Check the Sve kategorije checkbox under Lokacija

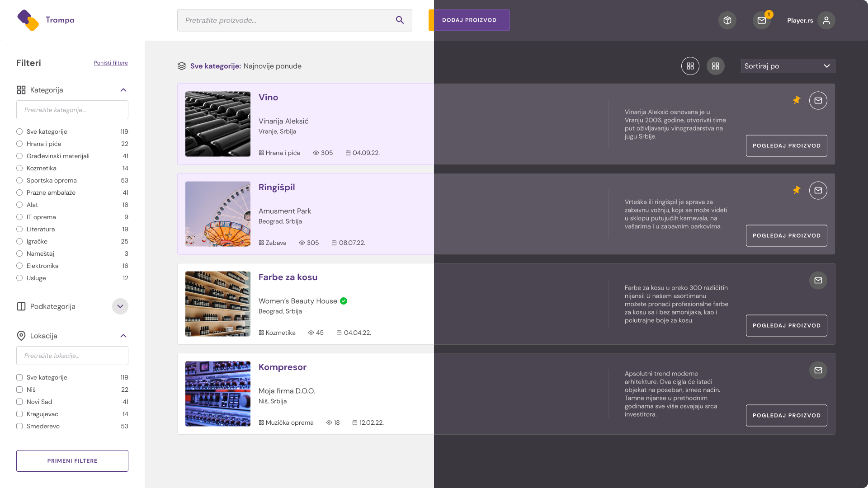pyautogui.click(x=19, y=377)
